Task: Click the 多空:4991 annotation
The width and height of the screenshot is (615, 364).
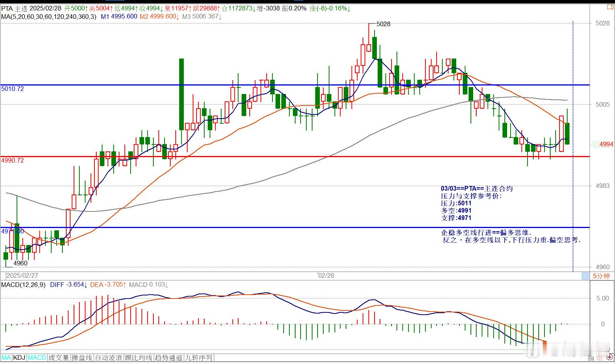Action: [456, 210]
